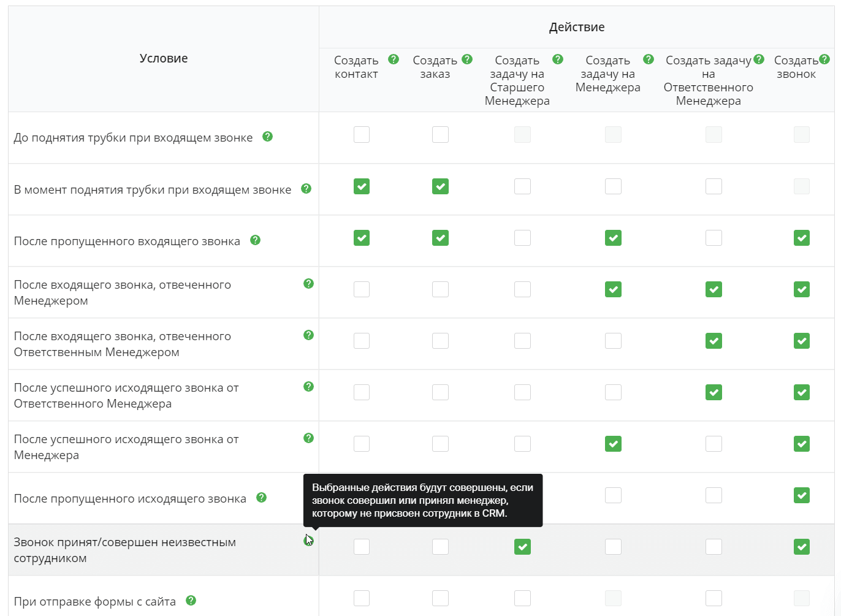Uncheck Менеджера task for "После пропущенного входящего звонка"
Viewport: 841px width, 616px height.
(613, 238)
